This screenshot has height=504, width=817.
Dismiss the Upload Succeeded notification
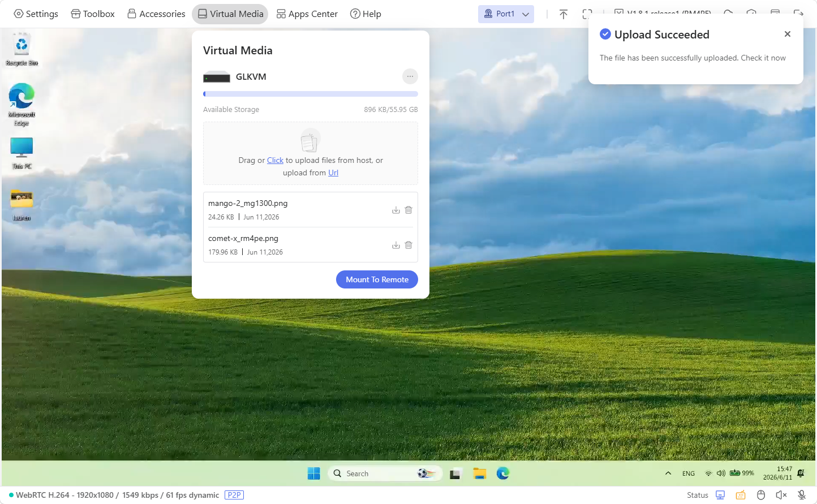[x=788, y=34]
